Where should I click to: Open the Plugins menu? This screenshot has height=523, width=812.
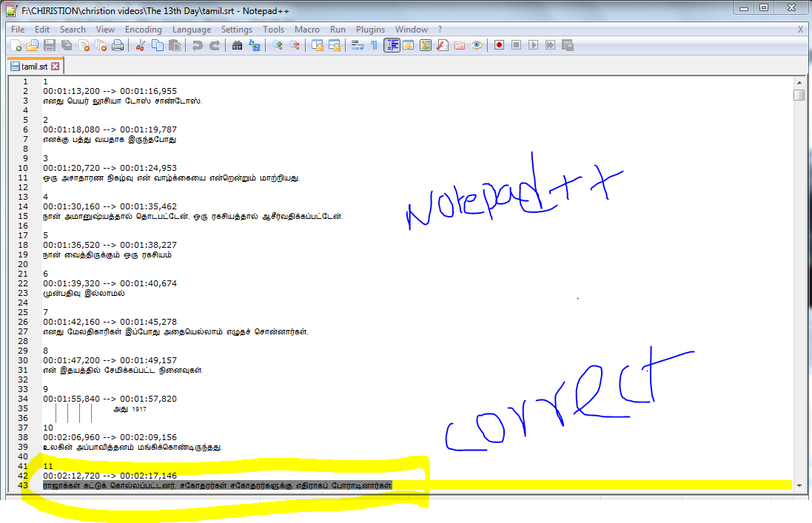pos(370,30)
